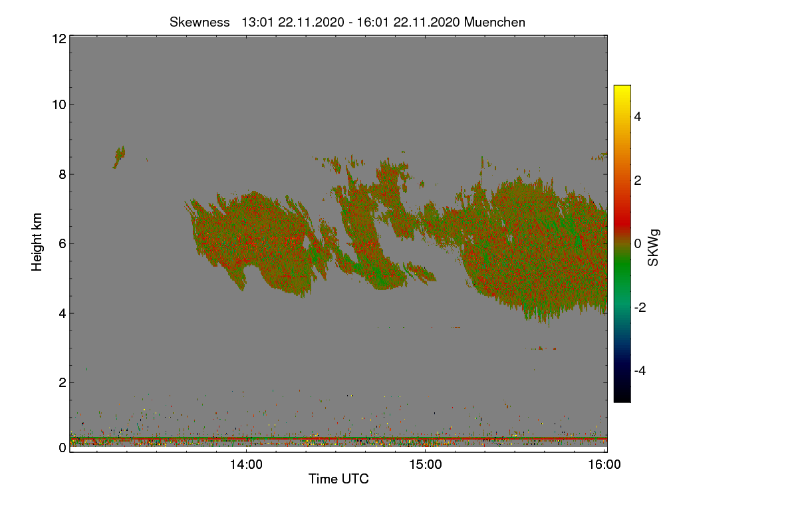Click the colorbar tick label '-2'
The height and width of the screenshot is (532, 798).
click(640, 307)
